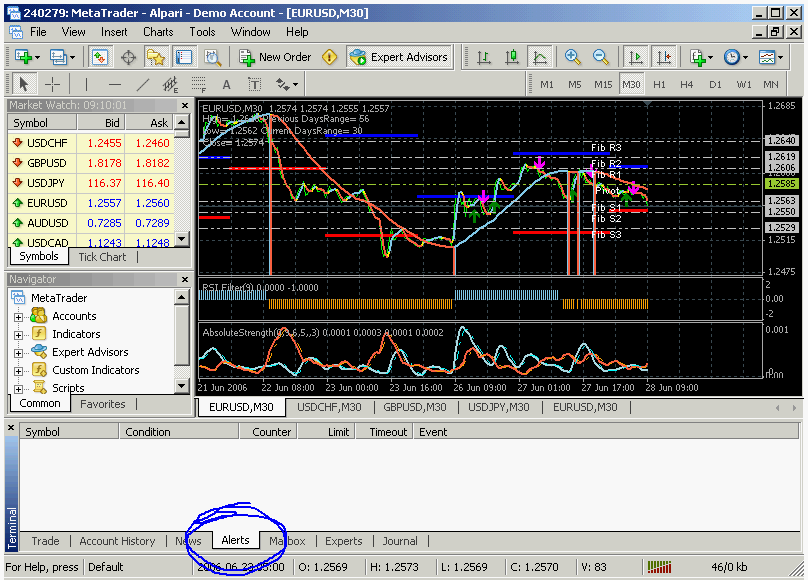
Task: Toggle the Navigator window star-folder button
Action: (x=156, y=57)
